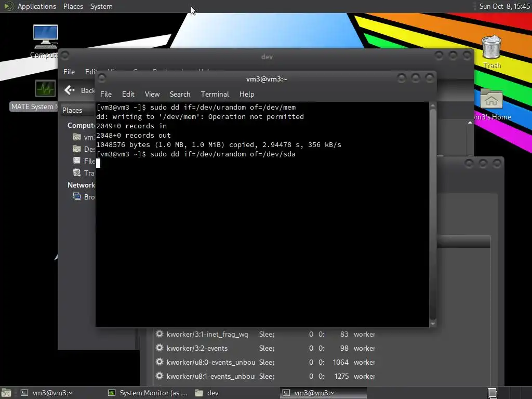Click the terminal window menu button at top-left
This screenshot has width=532, height=399.
101,78
